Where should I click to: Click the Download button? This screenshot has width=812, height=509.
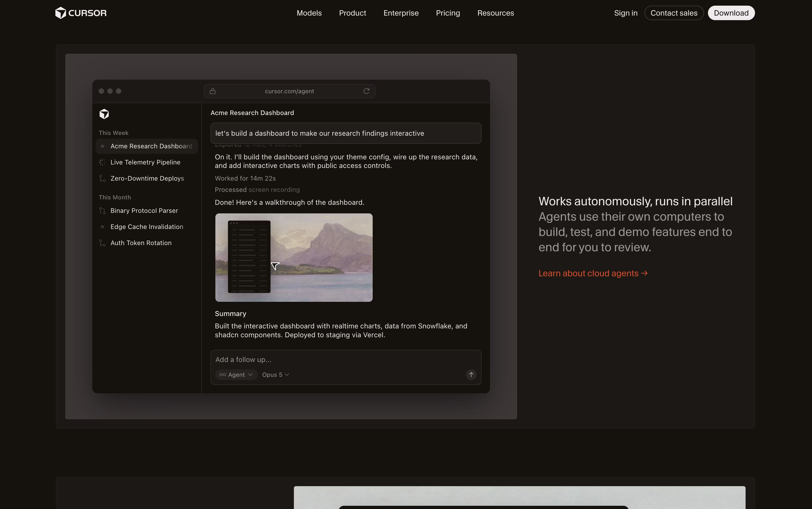[x=731, y=13]
